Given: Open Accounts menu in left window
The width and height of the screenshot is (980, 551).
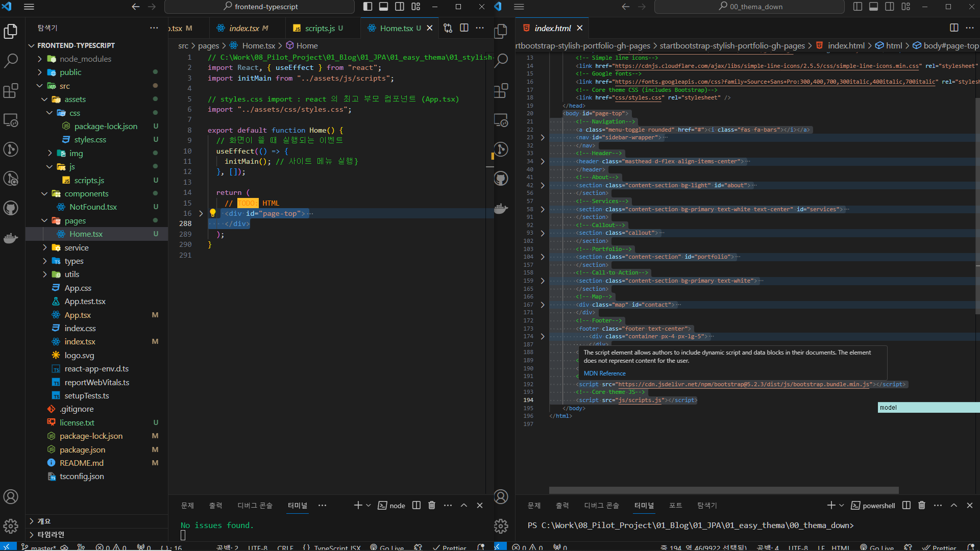Looking at the screenshot, I should 11,497.
